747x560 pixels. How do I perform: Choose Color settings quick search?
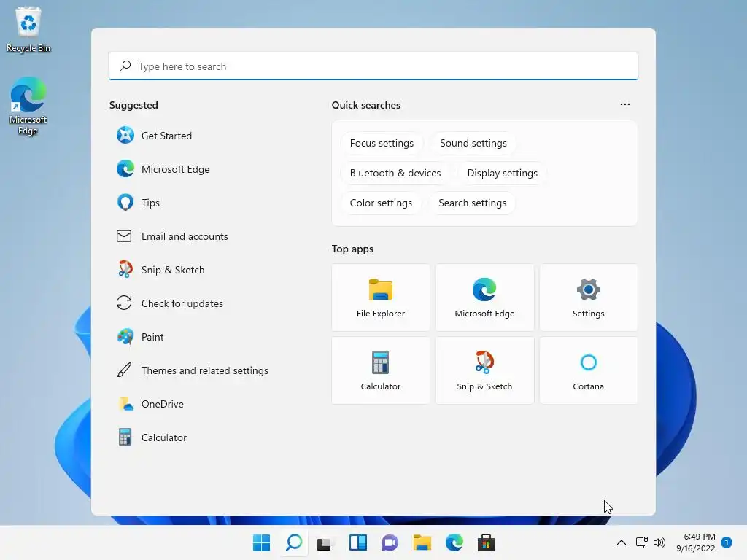pyautogui.click(x=381, y=203)
